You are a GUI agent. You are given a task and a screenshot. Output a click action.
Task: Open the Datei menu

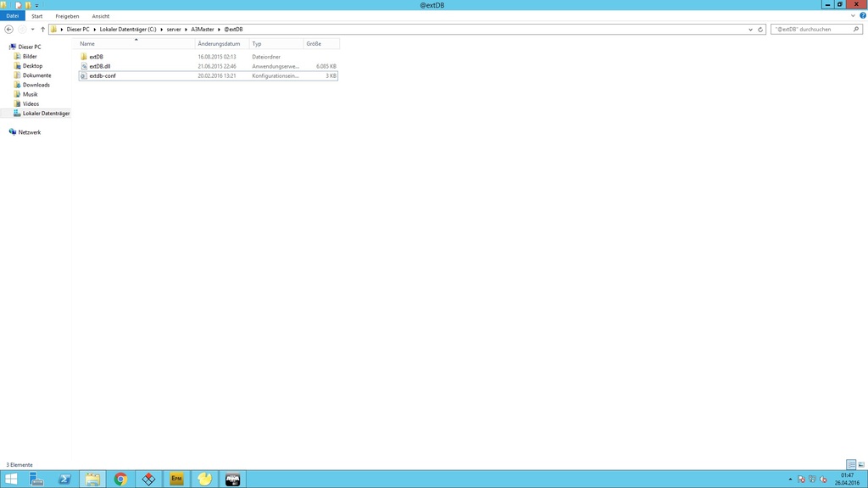click(13, 16)
